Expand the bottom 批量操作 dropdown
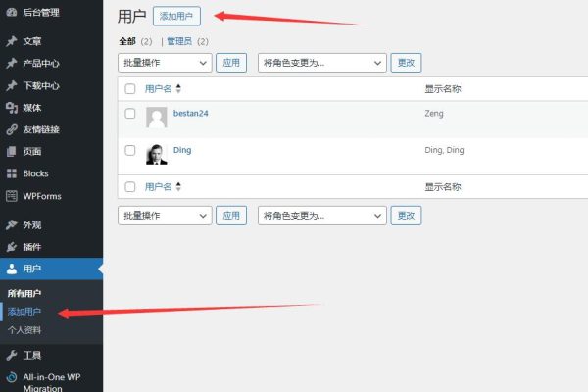 (165, 216)
